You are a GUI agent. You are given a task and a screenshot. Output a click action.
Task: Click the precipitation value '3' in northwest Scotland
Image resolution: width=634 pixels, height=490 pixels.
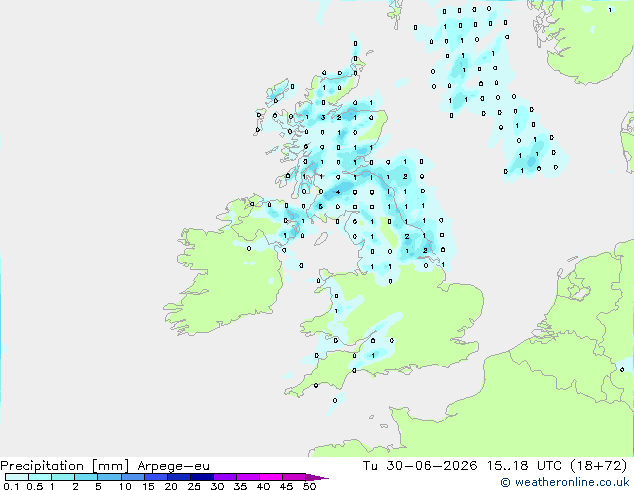[x=323, y=118]
